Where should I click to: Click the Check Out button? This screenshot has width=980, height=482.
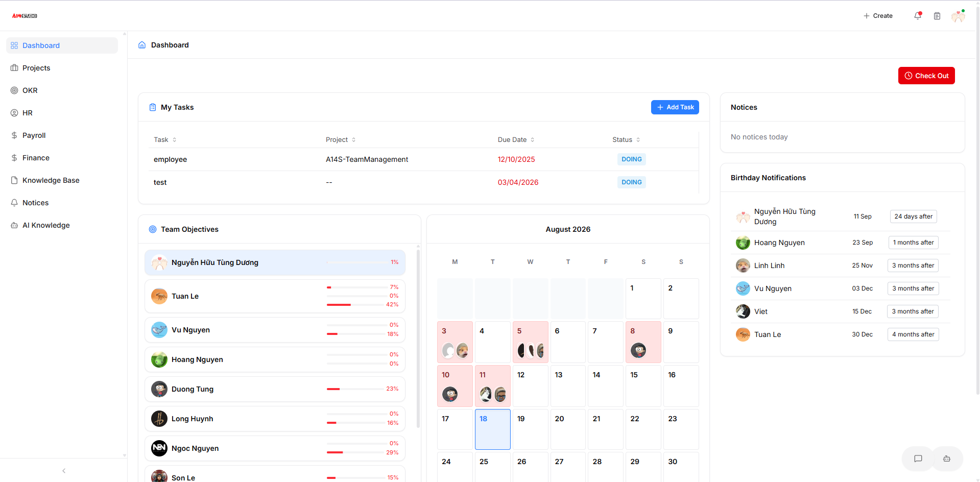click(926, 76)
